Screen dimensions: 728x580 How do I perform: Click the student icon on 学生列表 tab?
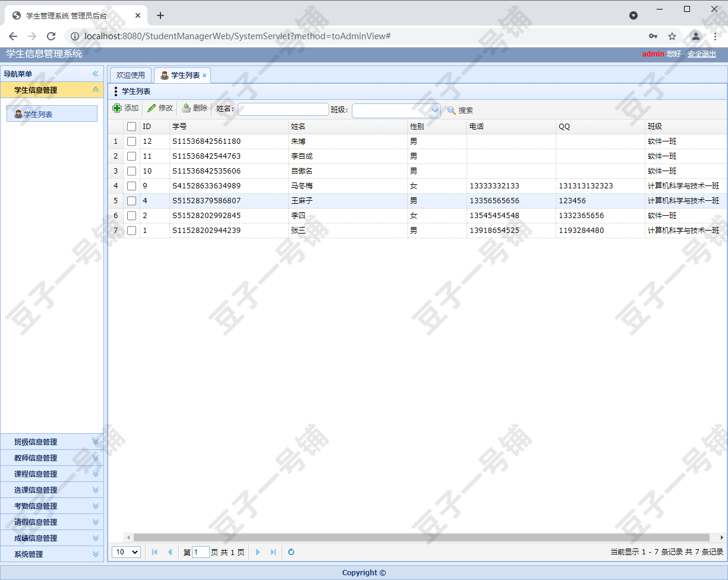click(x=163, y=75)
